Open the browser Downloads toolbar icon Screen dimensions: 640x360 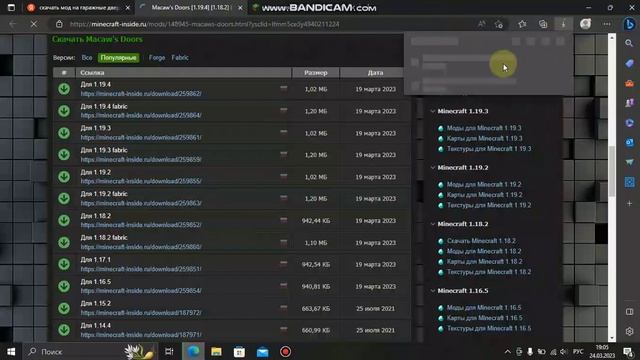pyautogui.click(x=564, y=24)
